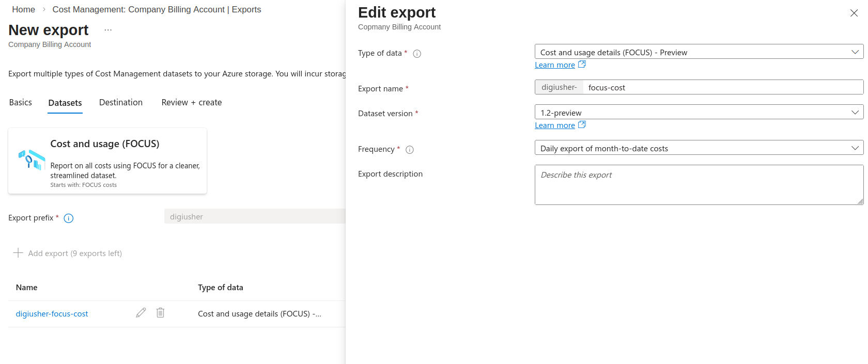The image size is (868, 364).
Task: Click the Type of data column header
Action: pos(221,288)
